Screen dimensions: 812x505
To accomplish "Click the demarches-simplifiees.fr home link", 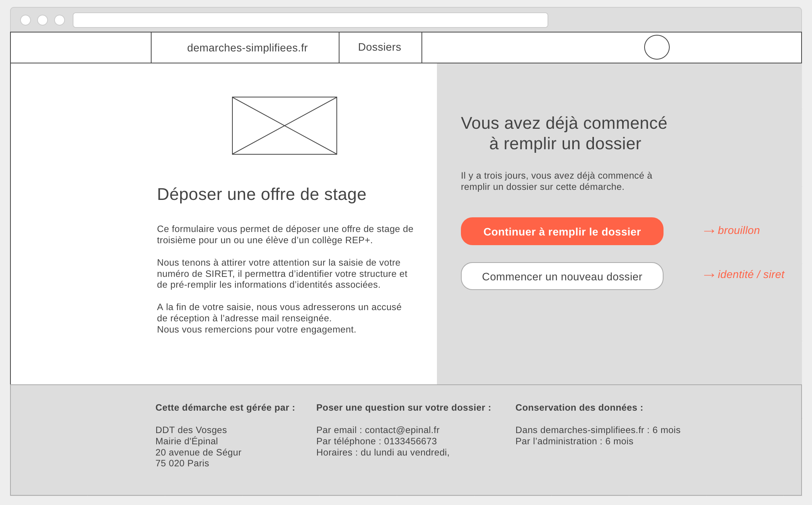I will coord(248,47).
